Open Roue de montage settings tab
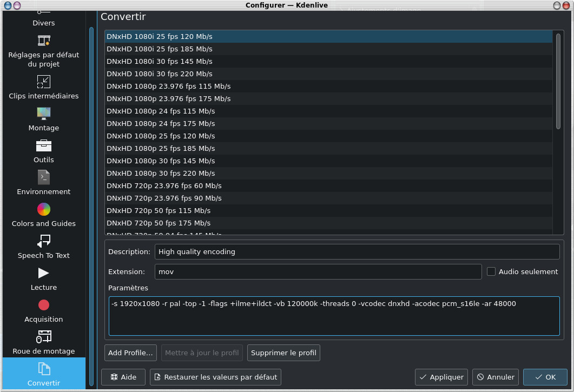Screen dimensions: 574x392 [x=44, y=343]
